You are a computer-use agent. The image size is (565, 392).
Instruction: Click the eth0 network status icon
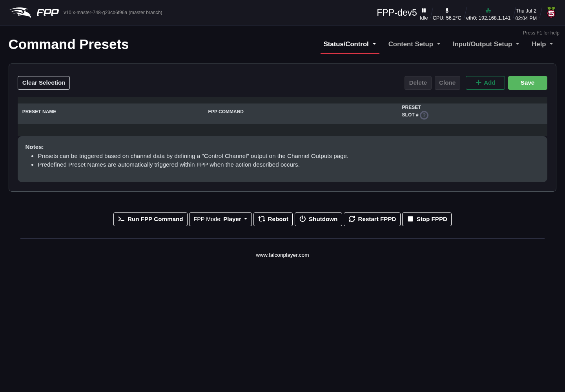click(488, 11)
